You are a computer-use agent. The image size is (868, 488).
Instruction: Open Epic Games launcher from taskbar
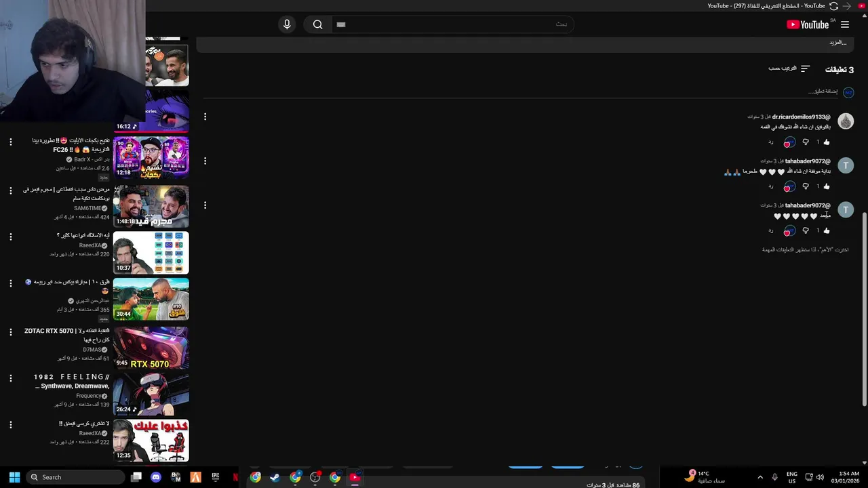(216, 477)
